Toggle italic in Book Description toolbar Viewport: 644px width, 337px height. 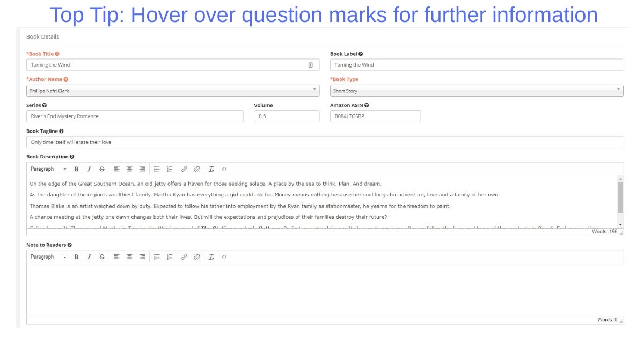(89, 169)
